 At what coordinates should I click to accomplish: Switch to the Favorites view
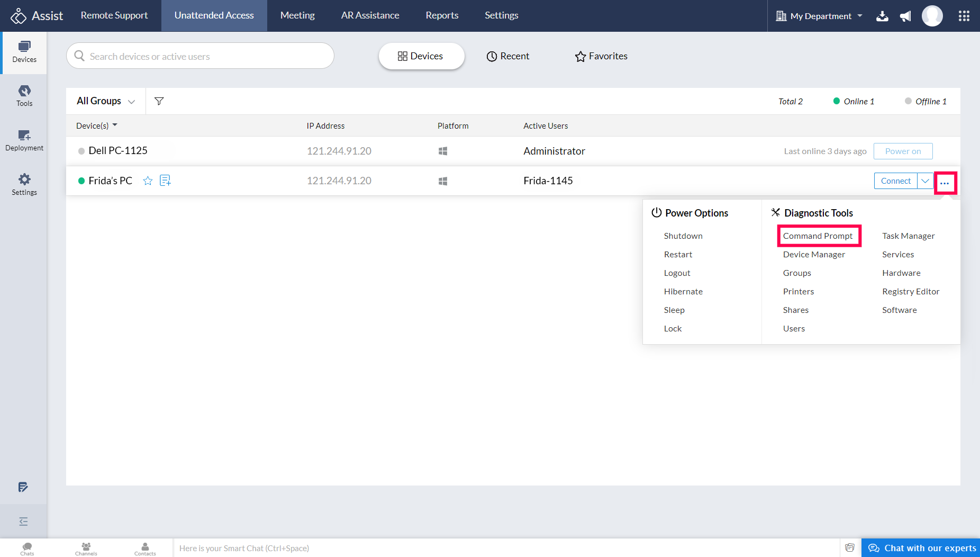pos(601,56)
